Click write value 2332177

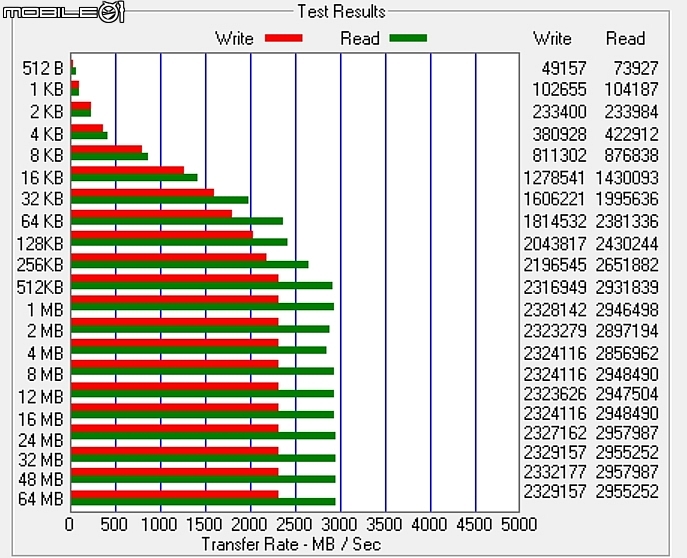click(x=555, y=472)
